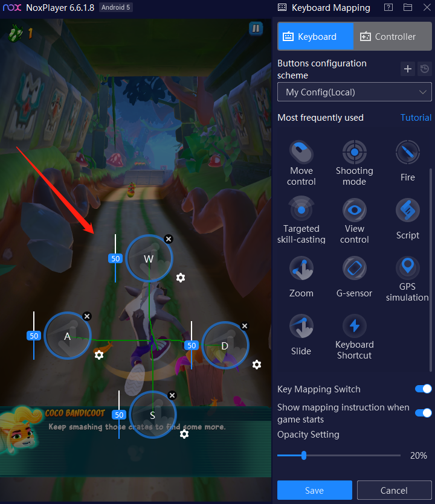Select the A swipe-left key circle

pos(68,336)
